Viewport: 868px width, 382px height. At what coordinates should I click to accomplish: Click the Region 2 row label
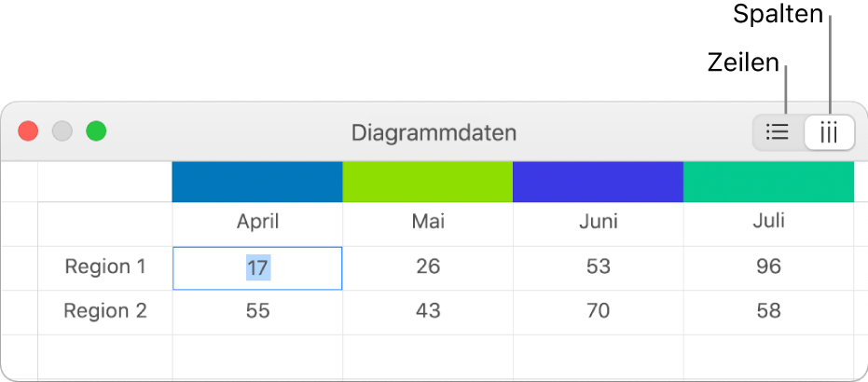click(105, 311)
